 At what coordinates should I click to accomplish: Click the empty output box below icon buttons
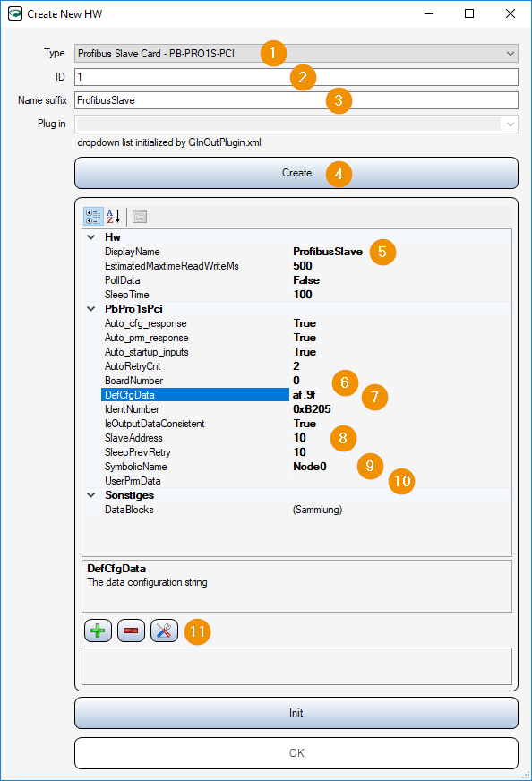[x=296, y=666]
